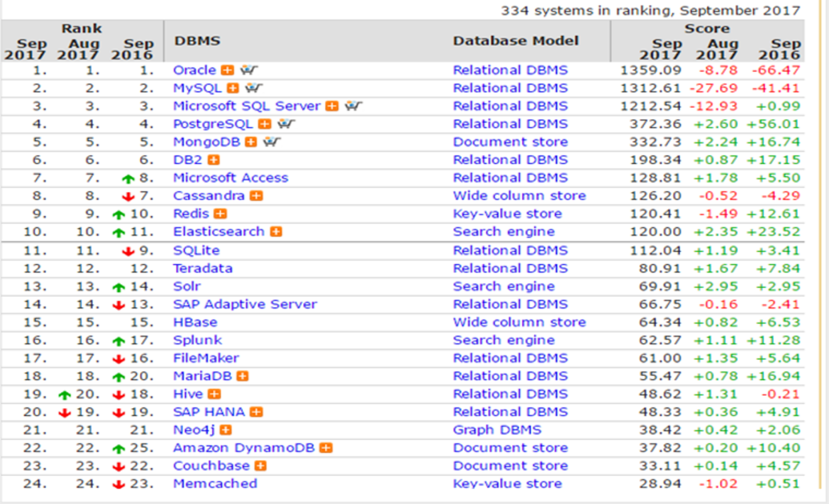Click the cart icon beside MySQL
The width and height of the screenshot is (829, 504).
255,88
